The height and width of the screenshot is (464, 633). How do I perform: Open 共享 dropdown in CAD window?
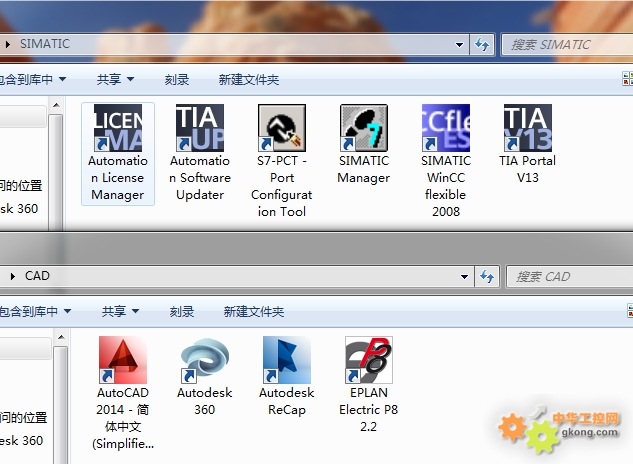click(120, 311)
